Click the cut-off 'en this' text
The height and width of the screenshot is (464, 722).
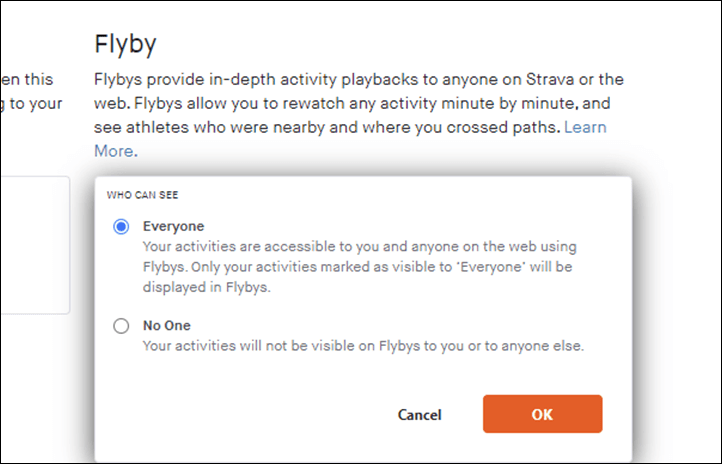point(27,79)
